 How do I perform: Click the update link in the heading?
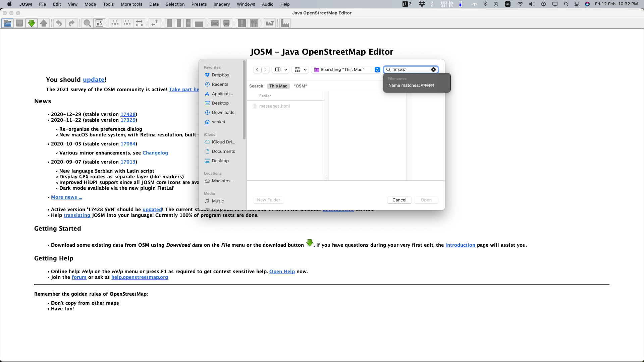click(94, 80)
